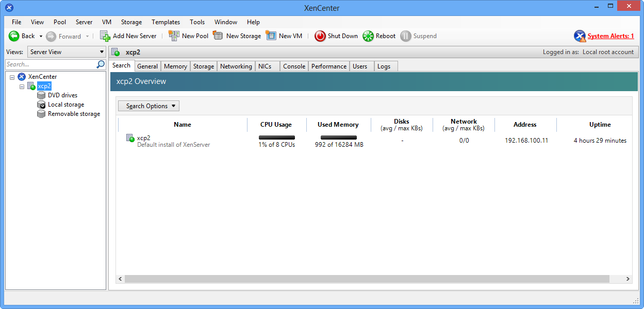Click the Add New Server icon

click(105, 36)
